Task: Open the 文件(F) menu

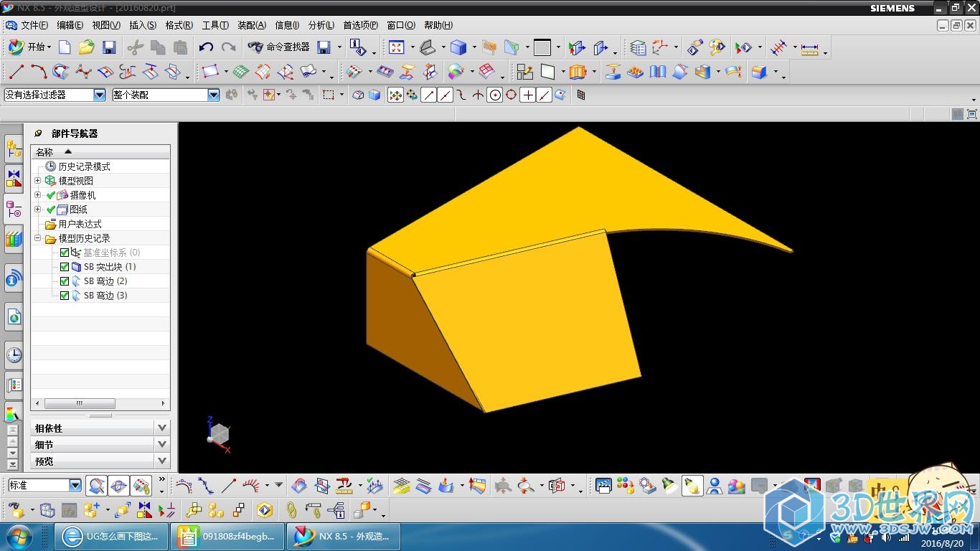Action: [x=34, y=25]
